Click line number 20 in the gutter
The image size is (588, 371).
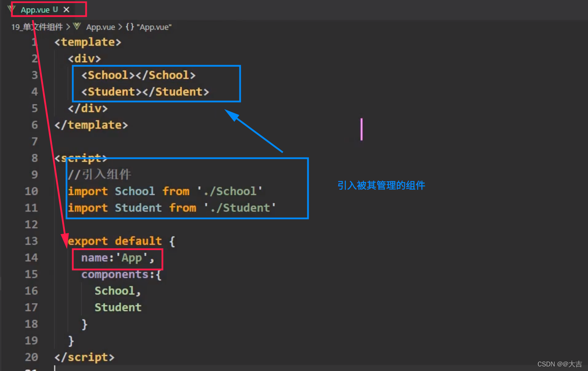(x=31, y=357)
